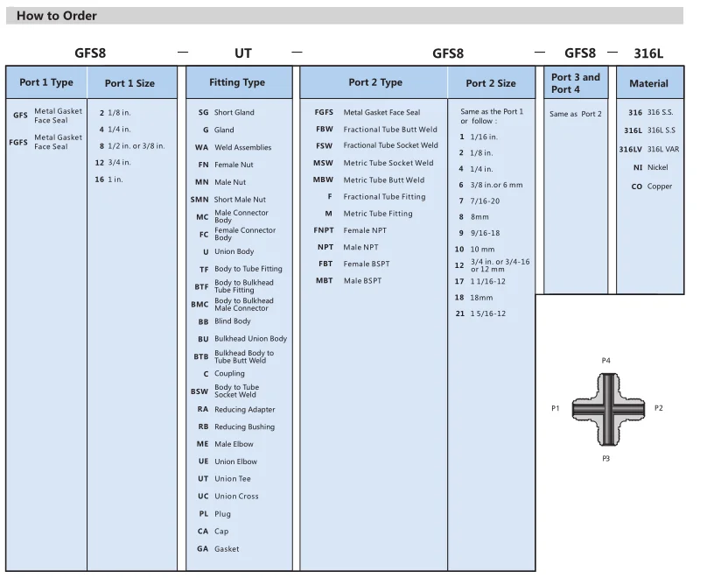Click the P4 port label on diagram

(x=605, y=361)
